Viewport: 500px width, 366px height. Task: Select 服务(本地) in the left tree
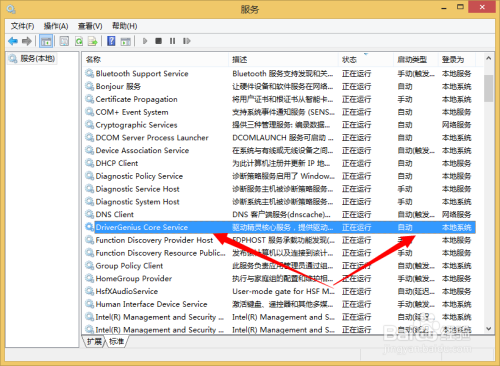pyautogui.click(x=33, y=59)
